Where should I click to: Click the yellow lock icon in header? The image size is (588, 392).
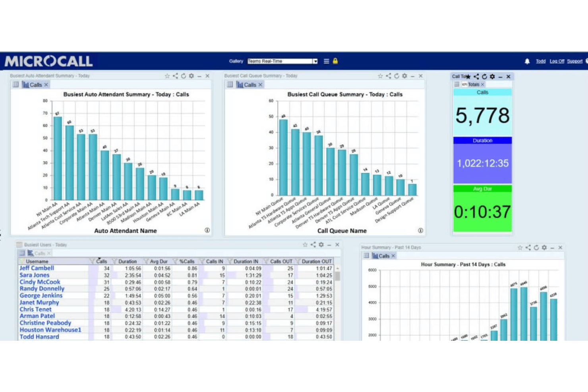(x=335, y=61)
